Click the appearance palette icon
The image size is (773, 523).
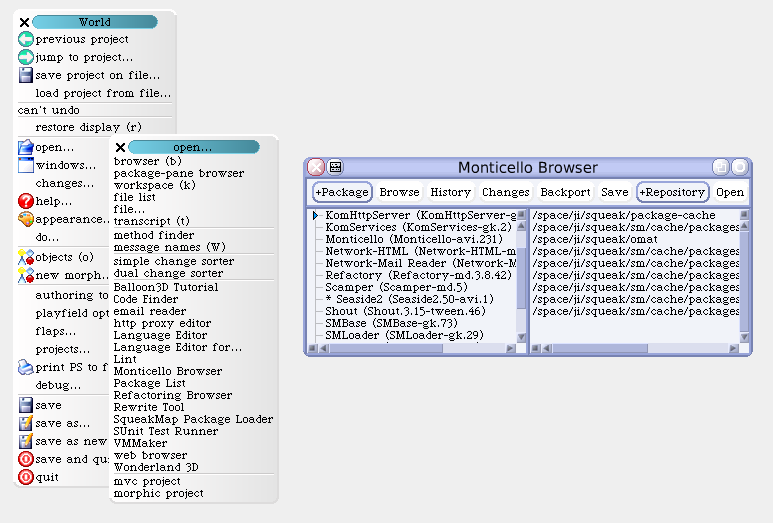26,219
